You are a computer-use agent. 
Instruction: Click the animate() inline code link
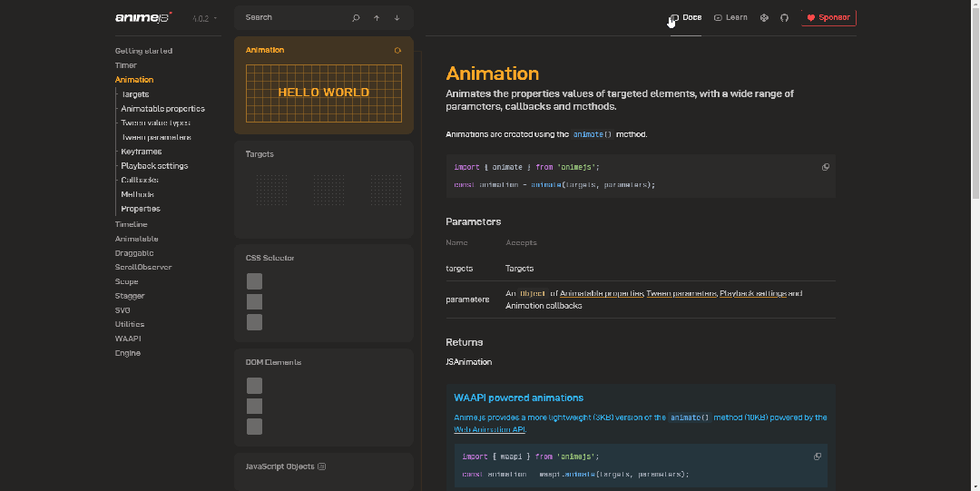593,134
